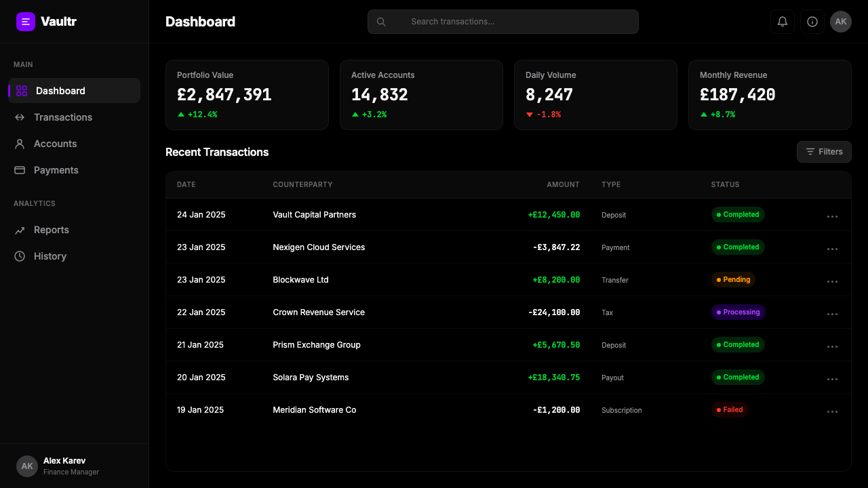Viewport: 868px width, 488px height.
Task: Click the Type column header
Action: click(x=611, y=184)
